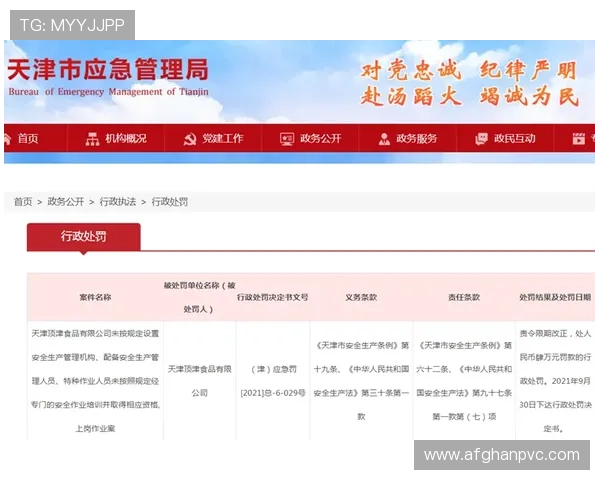Click the case name cell starting 天津顶津食品有限公司未按规定
Viewport: 600px width, 480px height.
pyautogui.click(x=95, y=380)
